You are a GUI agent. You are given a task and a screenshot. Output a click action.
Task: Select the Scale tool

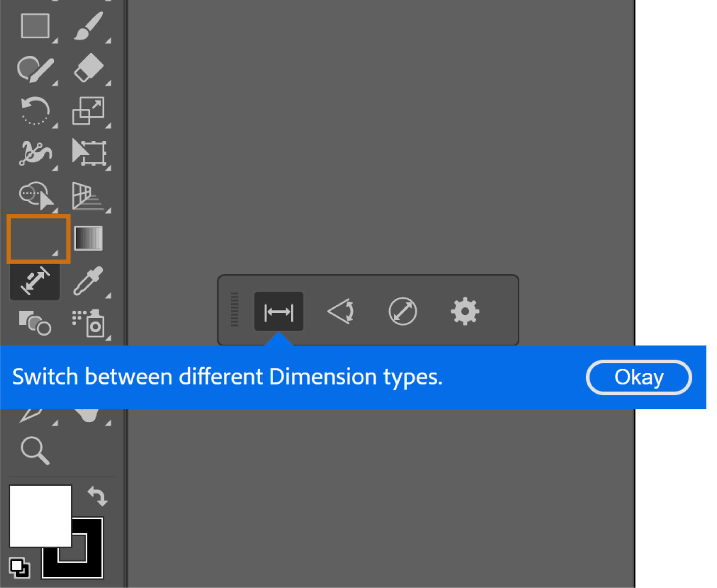tap(88, 111)
